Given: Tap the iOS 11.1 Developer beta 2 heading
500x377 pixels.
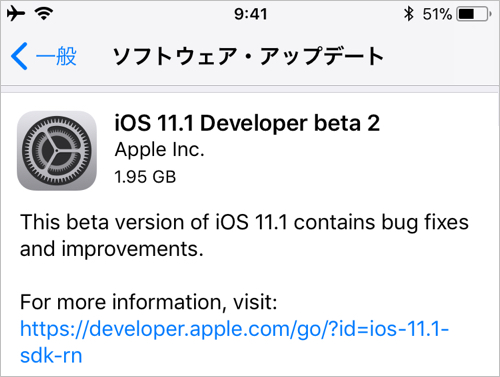Looking at the screenshot, I should (247, 123).
